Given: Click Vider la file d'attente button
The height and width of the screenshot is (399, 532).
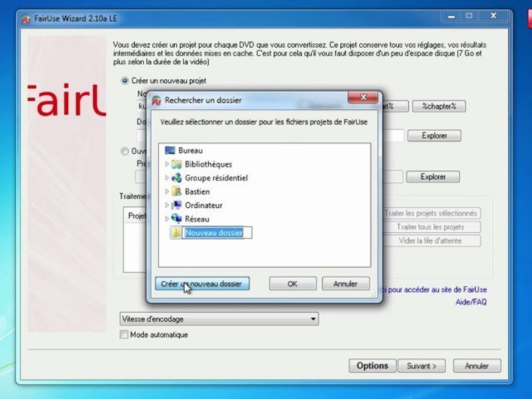Looking at the screenshot, I should [432, 241].
